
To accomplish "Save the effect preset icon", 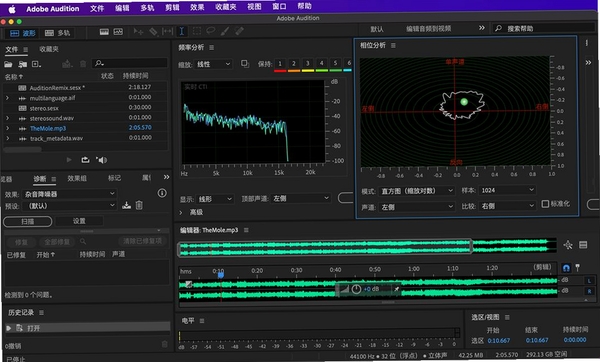I will coord(126,206).
